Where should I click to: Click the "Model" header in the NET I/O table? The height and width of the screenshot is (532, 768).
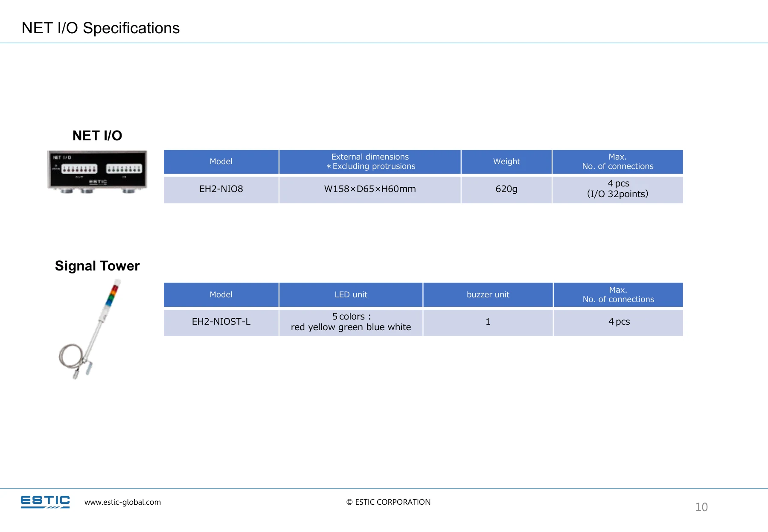click(x=221, y=162)
